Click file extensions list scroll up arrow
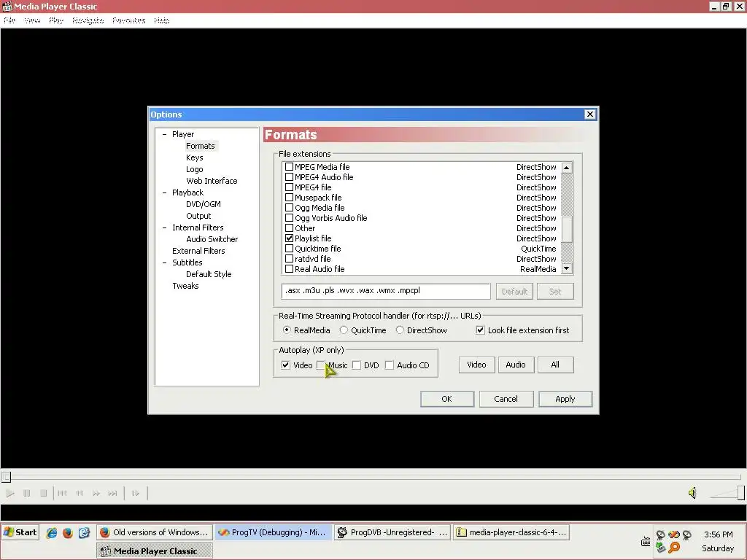Screen dimensions: 747x560 [x=566, y=168]
